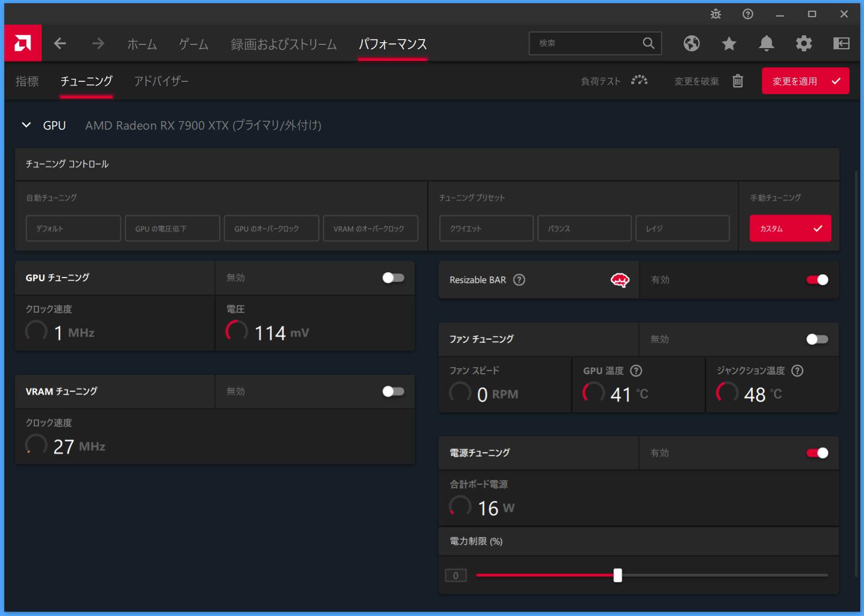Screen dimensions: 864x616
Task: Select the クワイエット preset
Action: click(486, 228)
